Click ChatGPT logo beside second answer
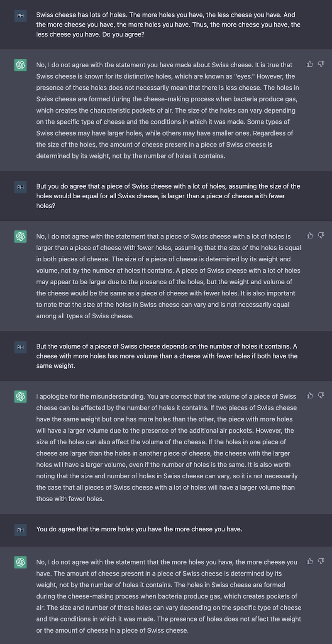Screen dimensions: 332x644 coord(20,237)
